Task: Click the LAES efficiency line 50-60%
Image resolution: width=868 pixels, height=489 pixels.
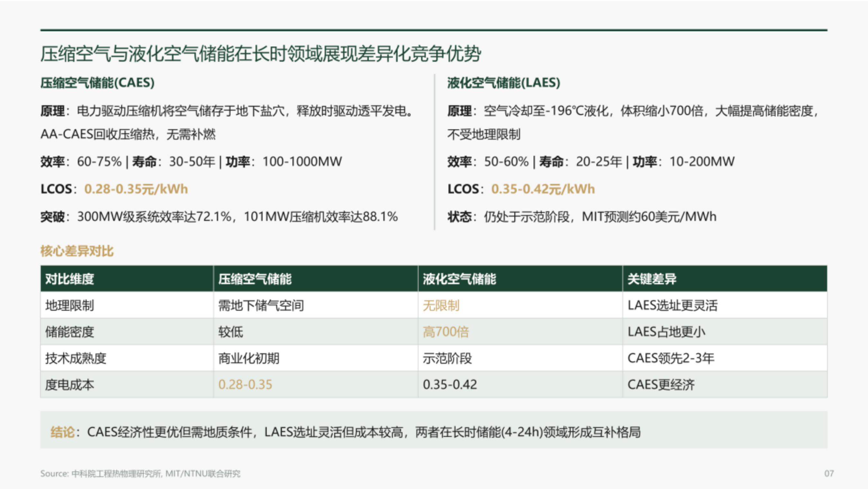Action: pos(591,161)
